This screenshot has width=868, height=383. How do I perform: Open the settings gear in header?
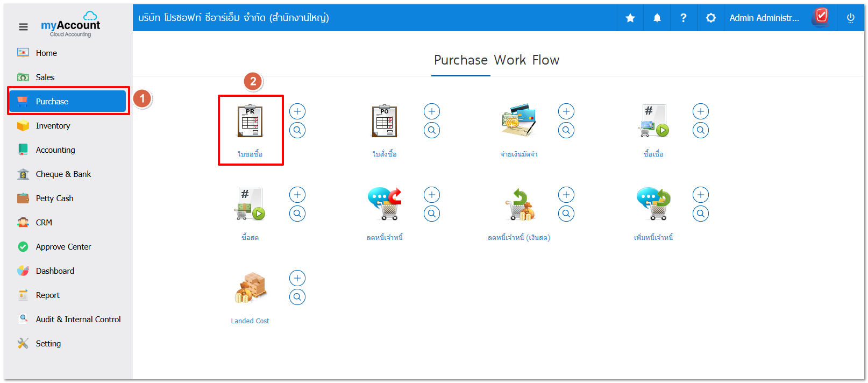point(711,18)
